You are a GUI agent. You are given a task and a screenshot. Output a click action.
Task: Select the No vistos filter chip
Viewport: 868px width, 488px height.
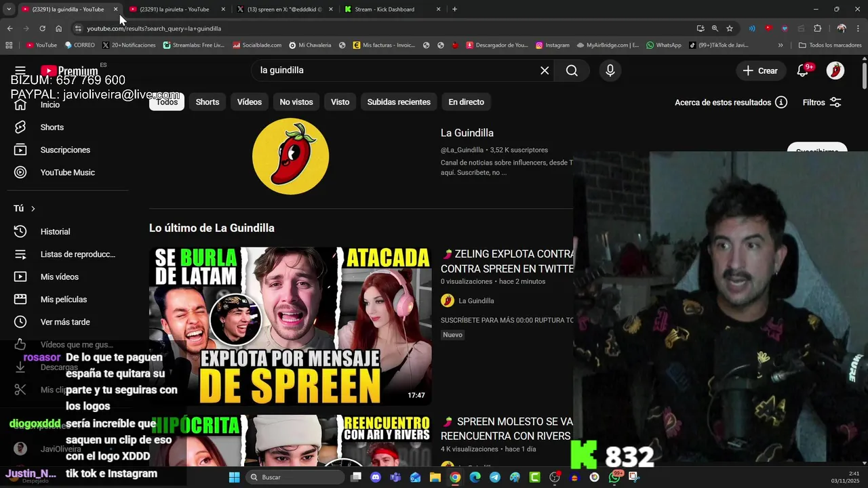296,102
